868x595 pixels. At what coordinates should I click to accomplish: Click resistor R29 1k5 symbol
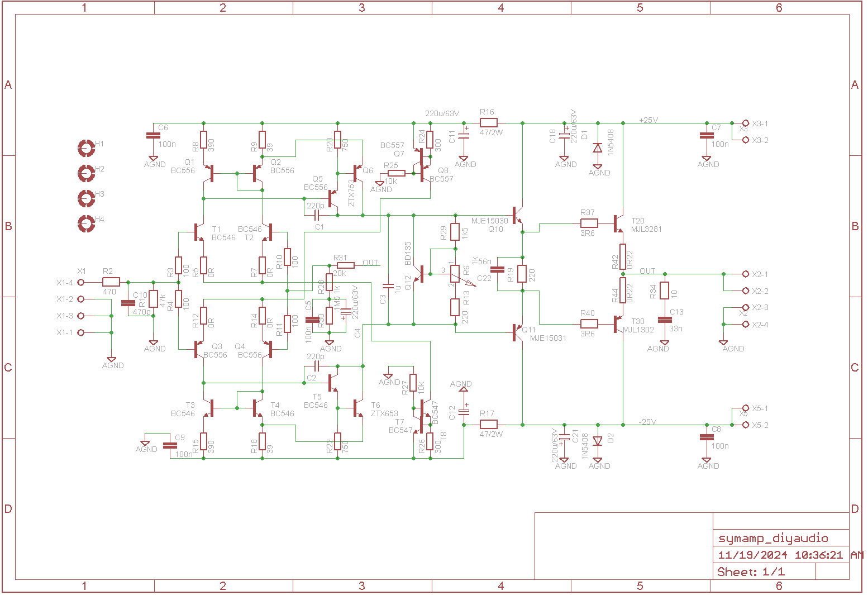click(x=455, y=232)
